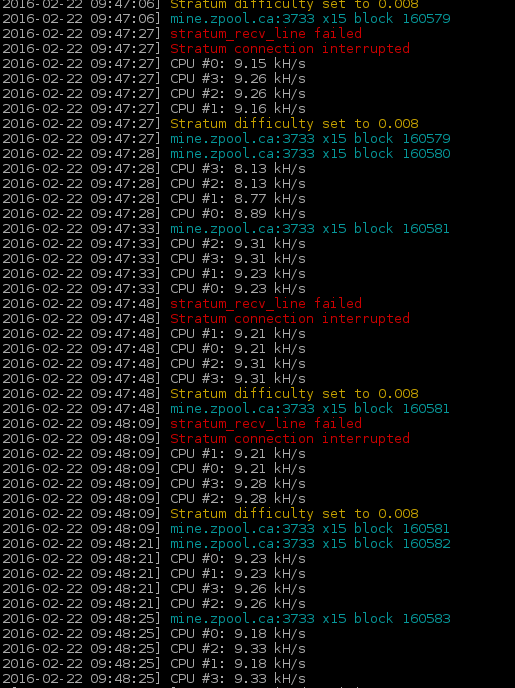
Task: Click the 09:48:09 'Stratum connection interrupted' message
Action: (290, 439)
